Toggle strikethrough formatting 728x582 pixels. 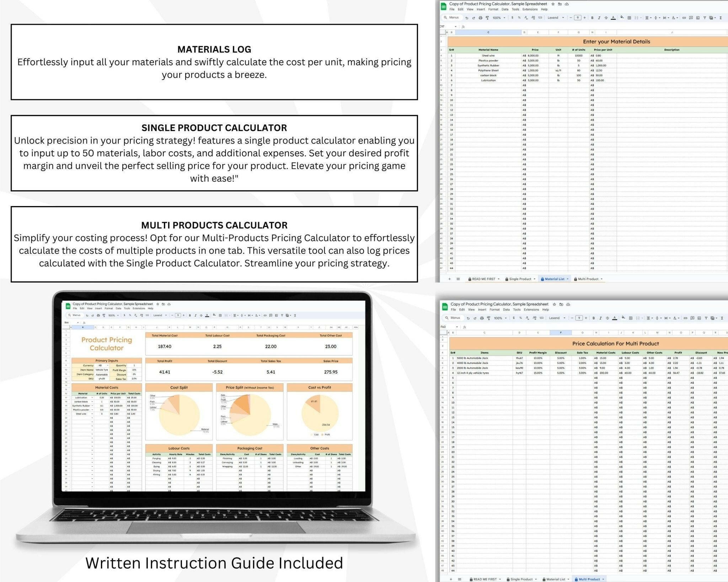tap(606, 18)
